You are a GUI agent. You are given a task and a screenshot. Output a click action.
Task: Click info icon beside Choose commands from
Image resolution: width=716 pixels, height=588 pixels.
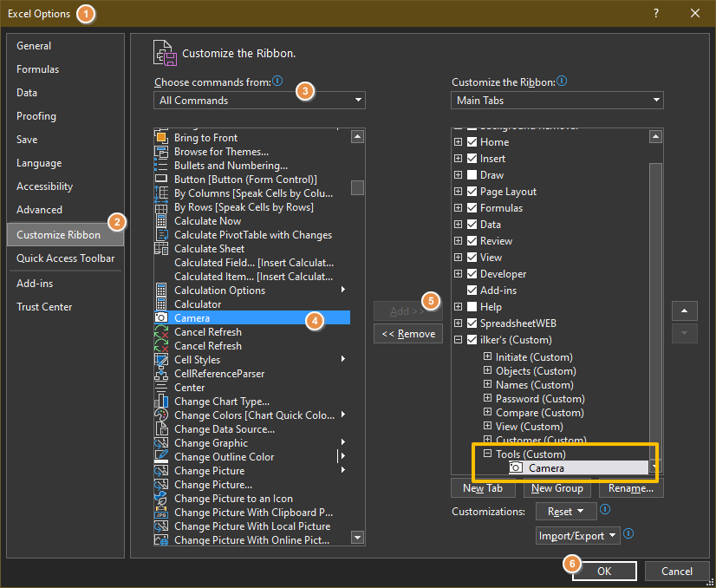coord(277,82)
